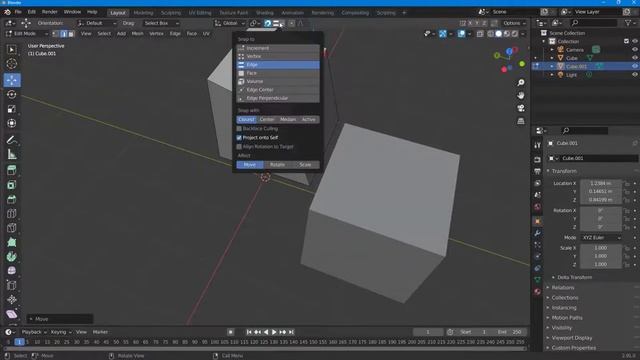
Task: Select Cube in the outliner
Action: [572, 58]
